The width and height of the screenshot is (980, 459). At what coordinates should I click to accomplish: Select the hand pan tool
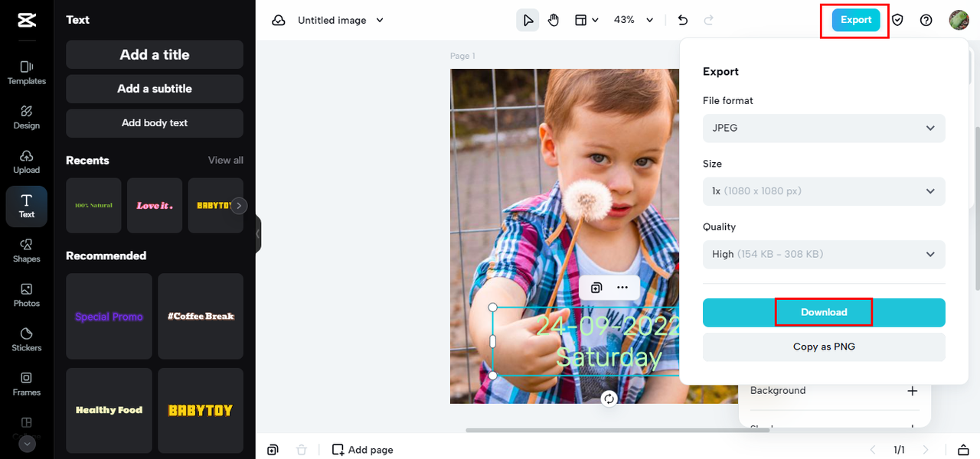pos(554,21)
